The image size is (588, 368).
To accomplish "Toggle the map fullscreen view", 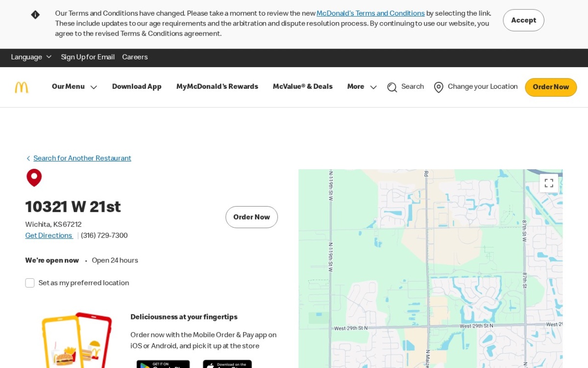I will (x=549, y=183).
